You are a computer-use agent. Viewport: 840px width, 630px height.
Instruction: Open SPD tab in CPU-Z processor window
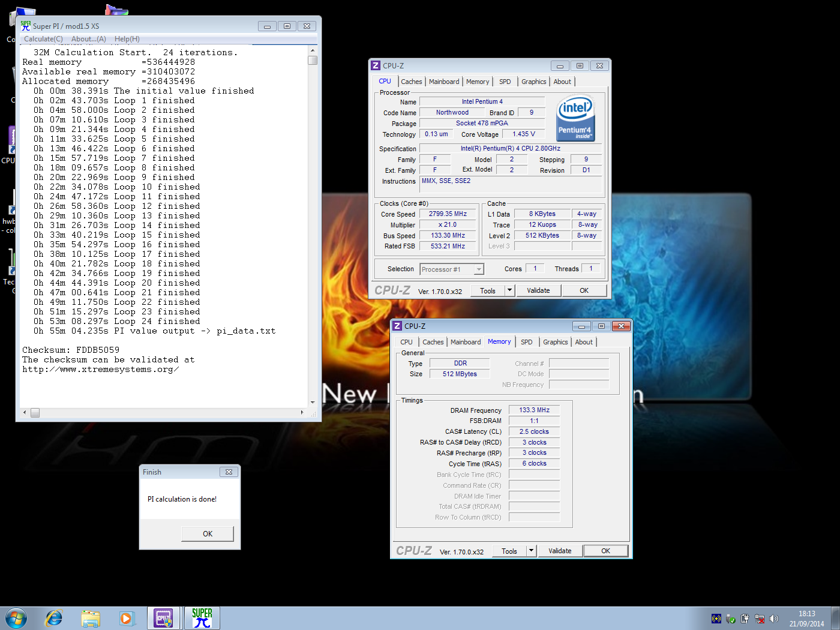click(505, 82)
